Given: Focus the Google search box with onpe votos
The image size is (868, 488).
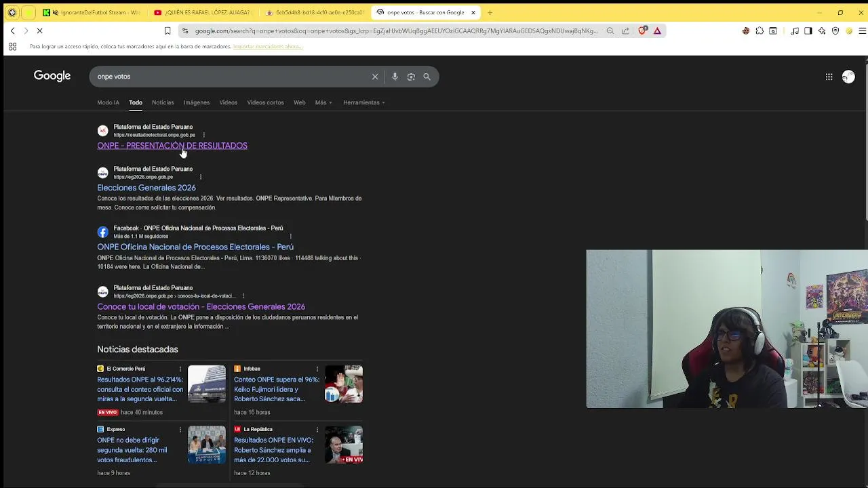Looking at the screenshot, I should pyautogui.click(x=231, y=77).
